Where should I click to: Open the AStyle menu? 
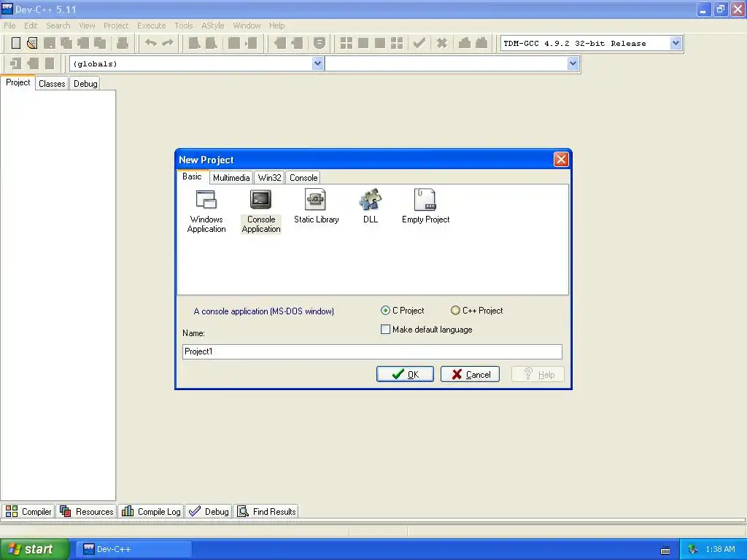coord(212,26)
